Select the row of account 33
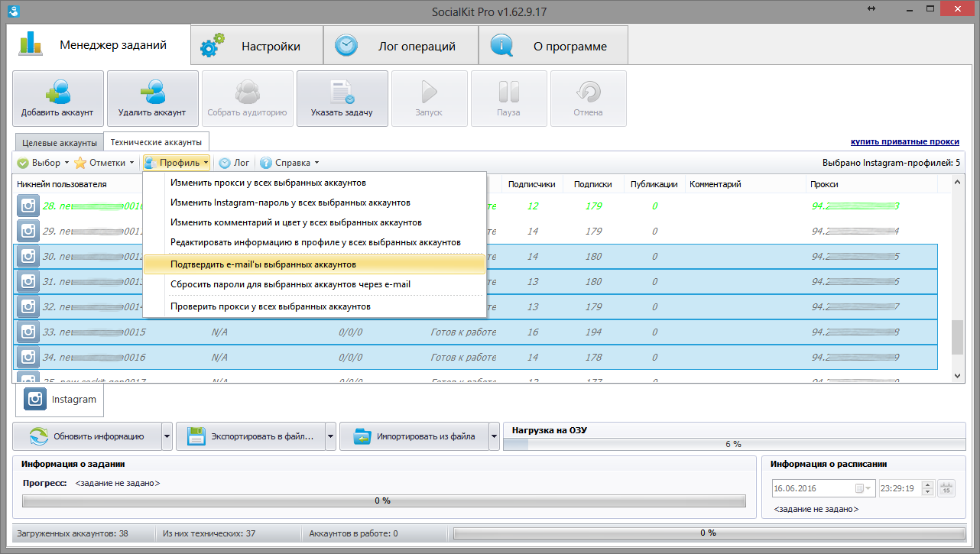The width and height of the screenshot is (980, 554). [475, 332]
